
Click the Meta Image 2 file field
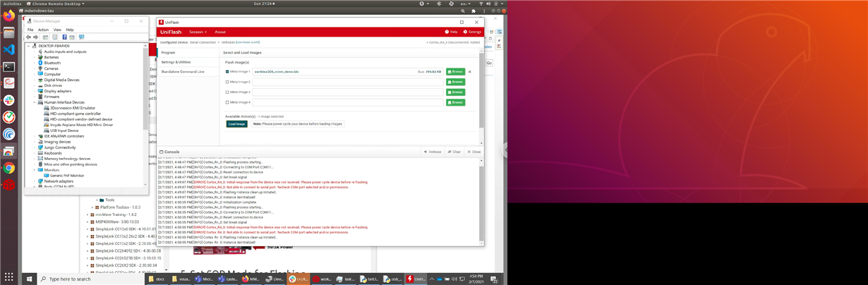tap(348, 82)
